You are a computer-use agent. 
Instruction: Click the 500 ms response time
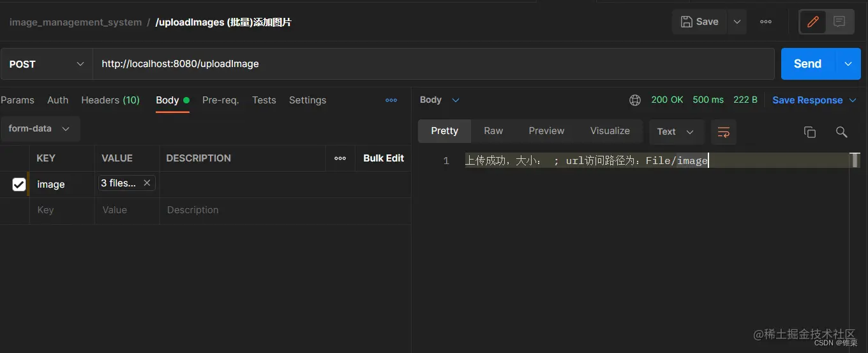tap(708, 100)
